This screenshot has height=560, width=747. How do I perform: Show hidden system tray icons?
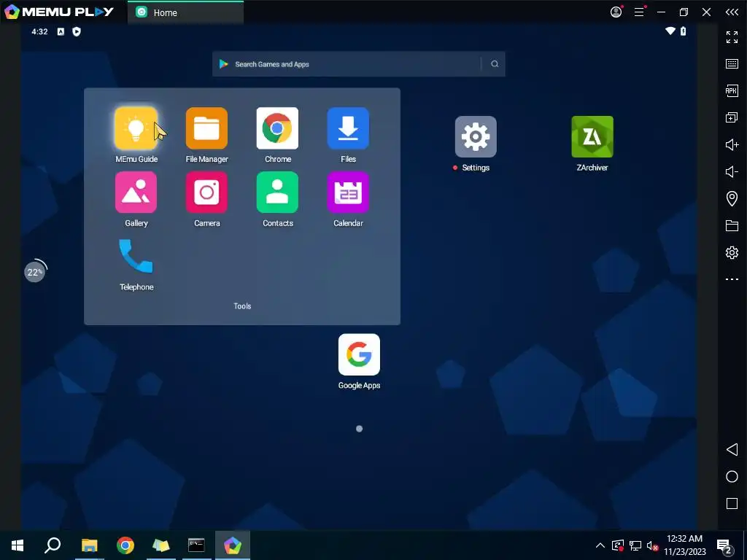[600, 545]
